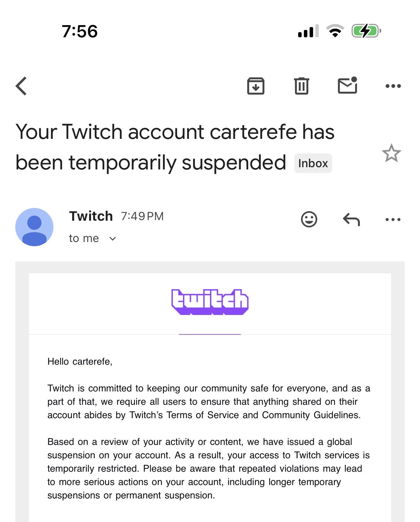Star the suspended account email
This screenshot has height=522, width=420.
[x=391, y=153]
